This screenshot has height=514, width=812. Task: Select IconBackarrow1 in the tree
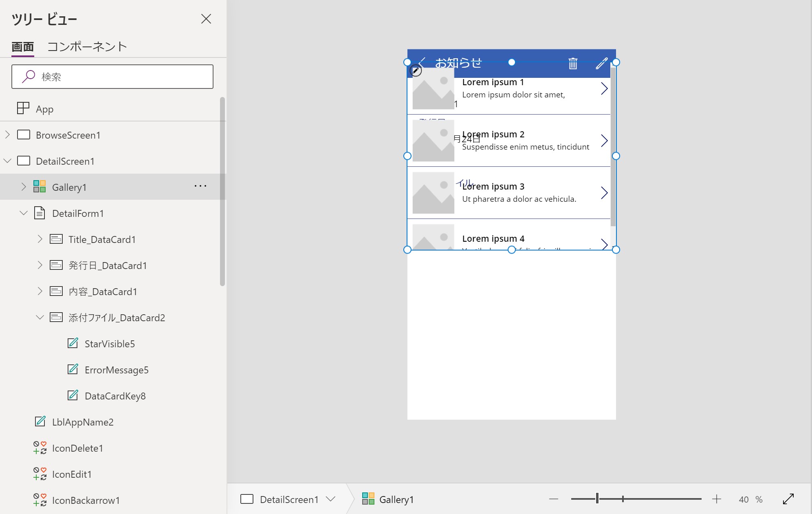(86, 501)
